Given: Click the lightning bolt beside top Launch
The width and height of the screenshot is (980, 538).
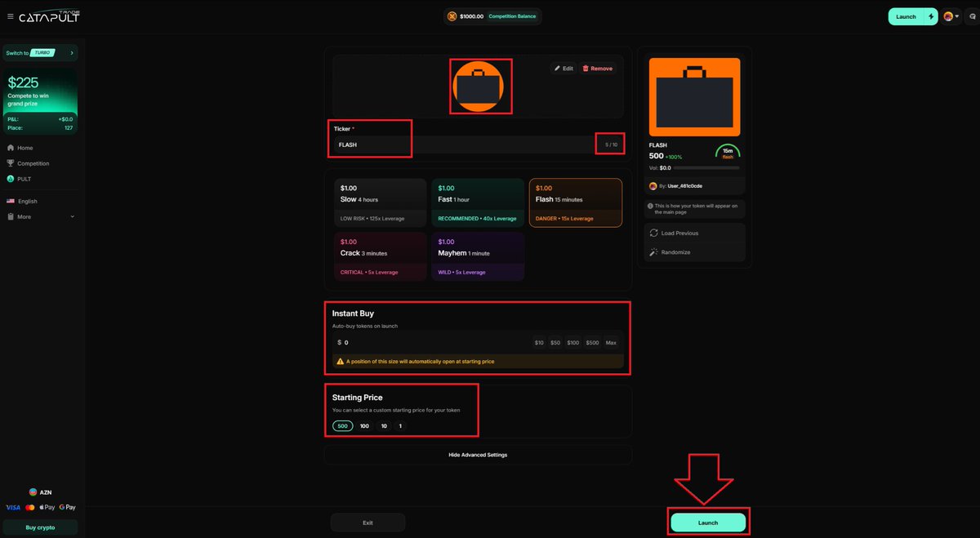Looking at the screenshot, I should point(931,16).
